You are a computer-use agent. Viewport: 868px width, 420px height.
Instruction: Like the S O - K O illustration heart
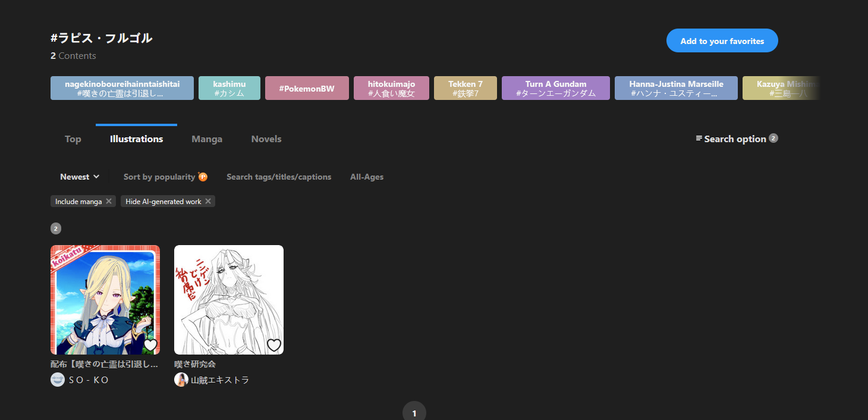coord(150,345)
